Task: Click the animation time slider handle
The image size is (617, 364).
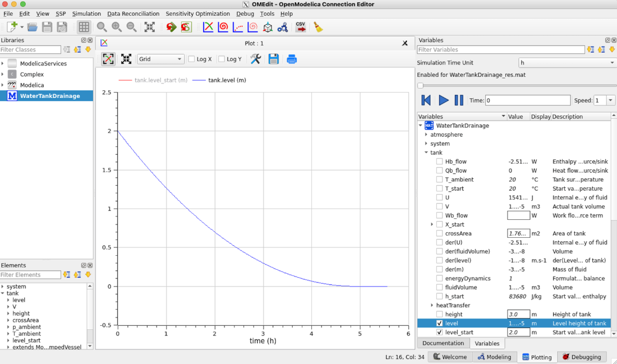Action: [420, 85]
